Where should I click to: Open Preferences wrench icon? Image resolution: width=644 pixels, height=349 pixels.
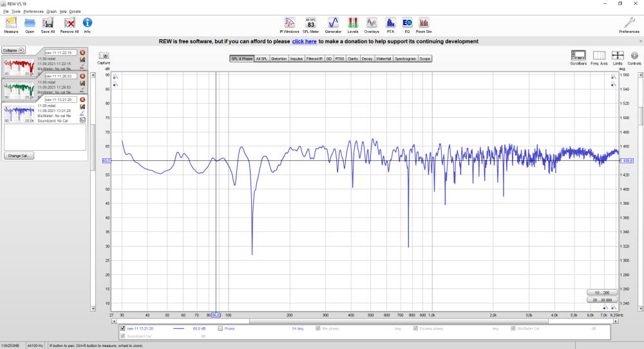[629, 25]
